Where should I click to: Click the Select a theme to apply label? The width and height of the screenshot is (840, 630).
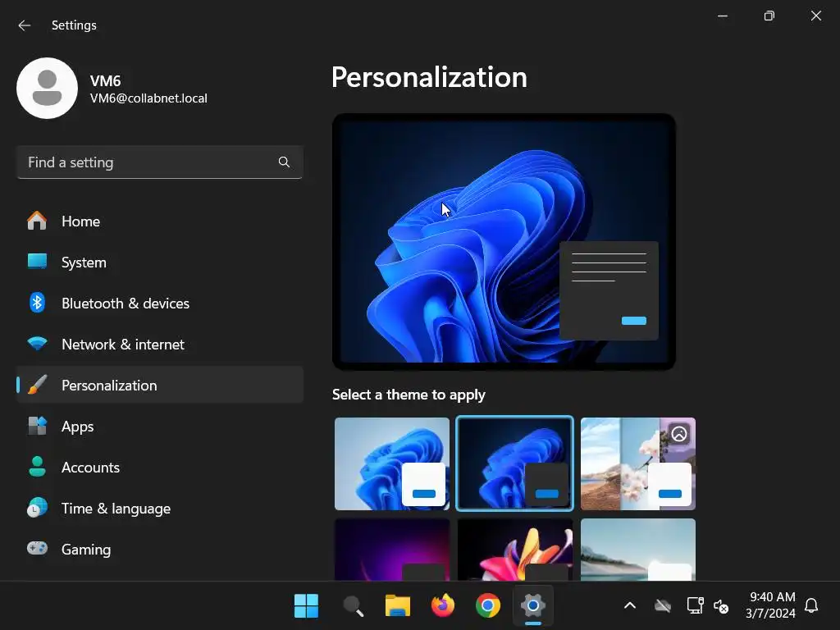pos(409,395)
